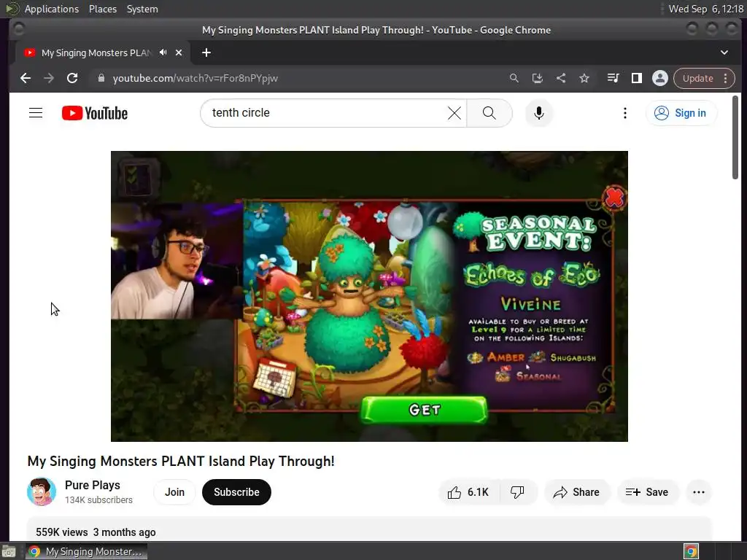Open Chrome media control icon
747x560 pixels.
(x=613, y=78)
